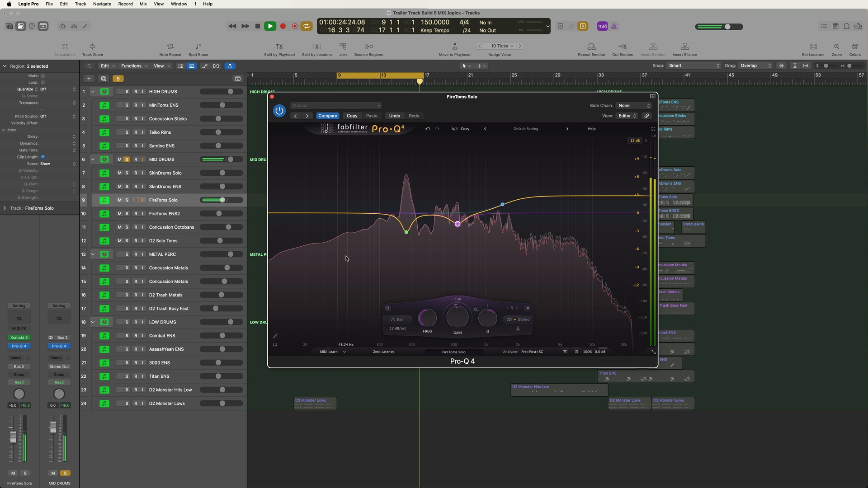Click the Forward transport button
The width and height of the screenshot is (868, 488).
(x=245, y=26)
